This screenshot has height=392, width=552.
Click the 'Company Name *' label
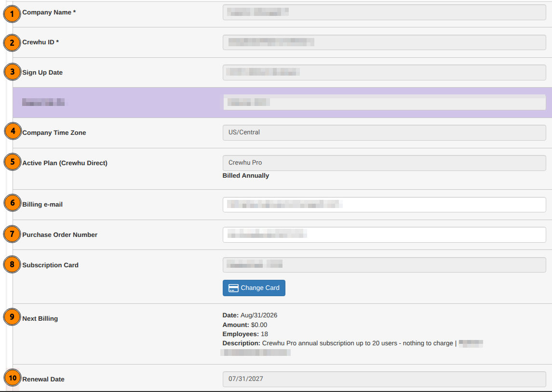pyautogui.click(x=49, y=13)
